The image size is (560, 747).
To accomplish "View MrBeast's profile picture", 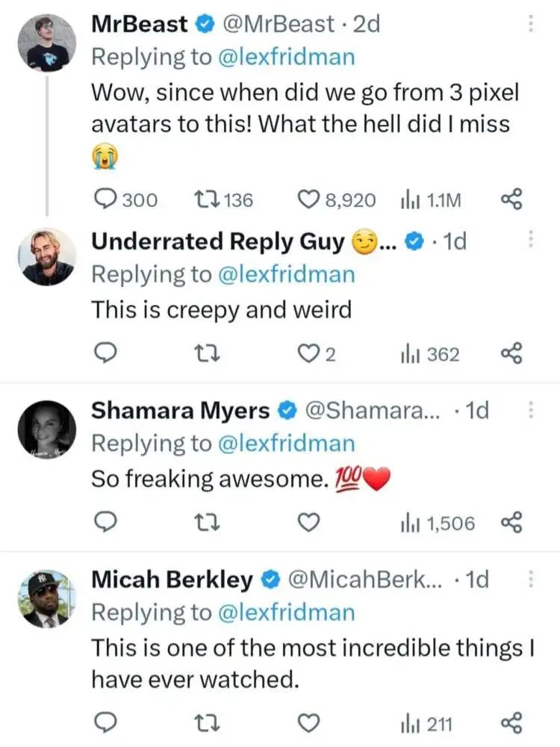I will [x=46, y=43].
